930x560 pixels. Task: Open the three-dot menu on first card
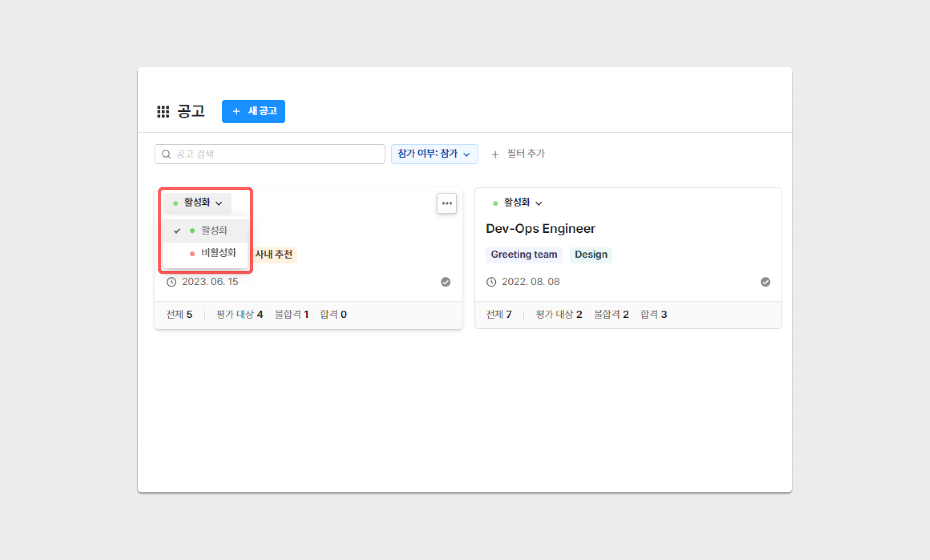tap(446, 203)
